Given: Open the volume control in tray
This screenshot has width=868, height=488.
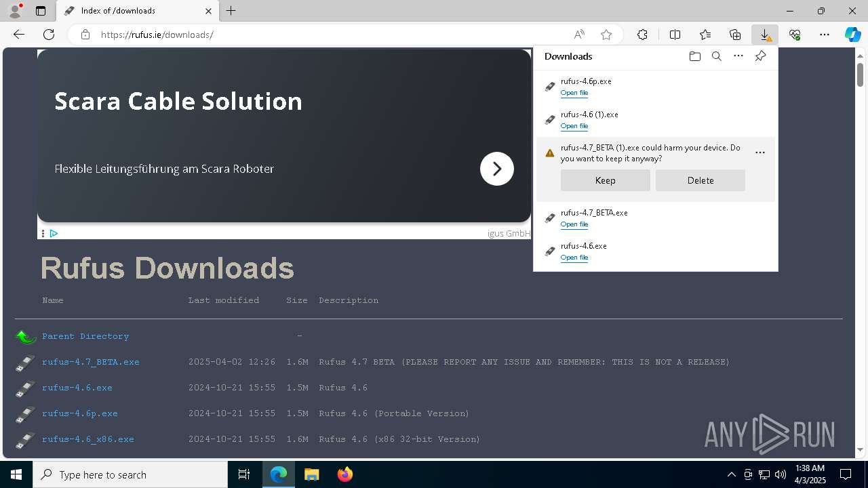Looking at the screenshot, I should click(x=781, y=474).
